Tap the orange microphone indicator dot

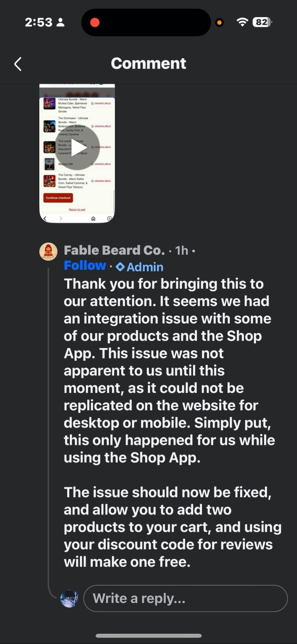[x=219, y=23]
